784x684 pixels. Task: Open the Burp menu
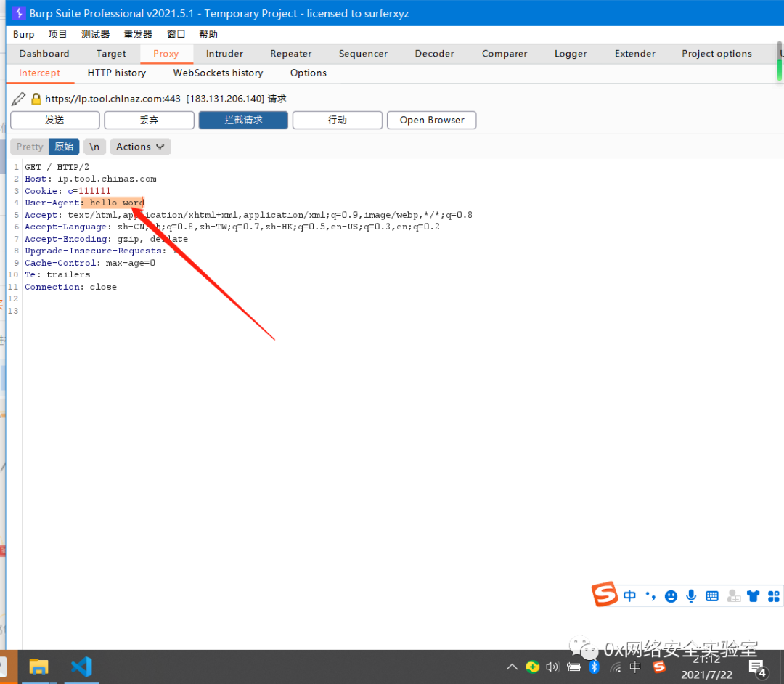coord(23,35)
